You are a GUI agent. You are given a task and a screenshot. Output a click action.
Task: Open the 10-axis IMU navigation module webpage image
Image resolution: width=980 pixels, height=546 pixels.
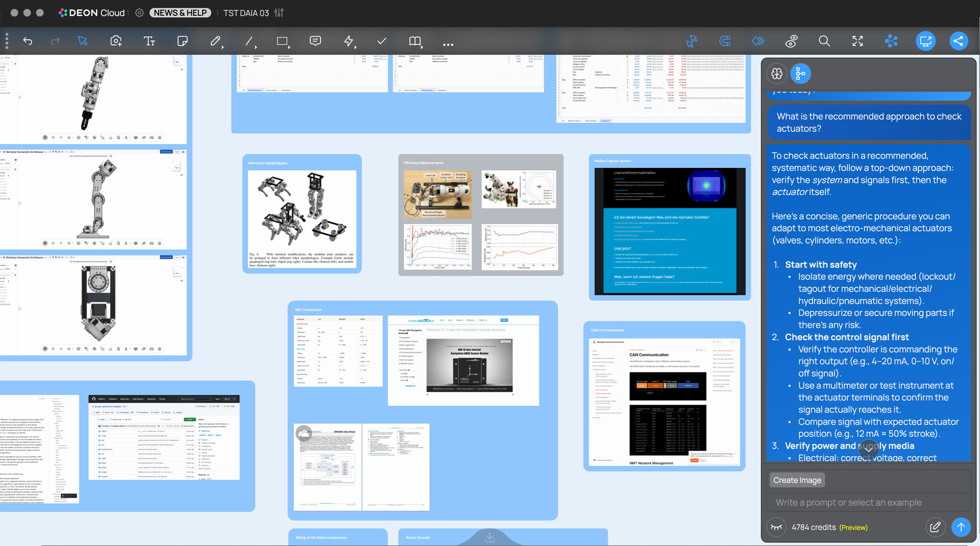[463, 361]
